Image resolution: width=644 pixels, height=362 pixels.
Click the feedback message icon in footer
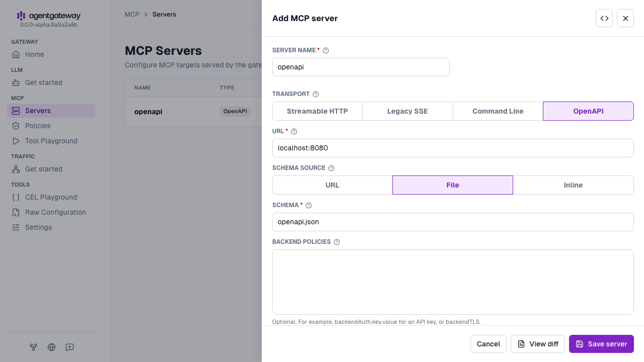coord(69,347)
